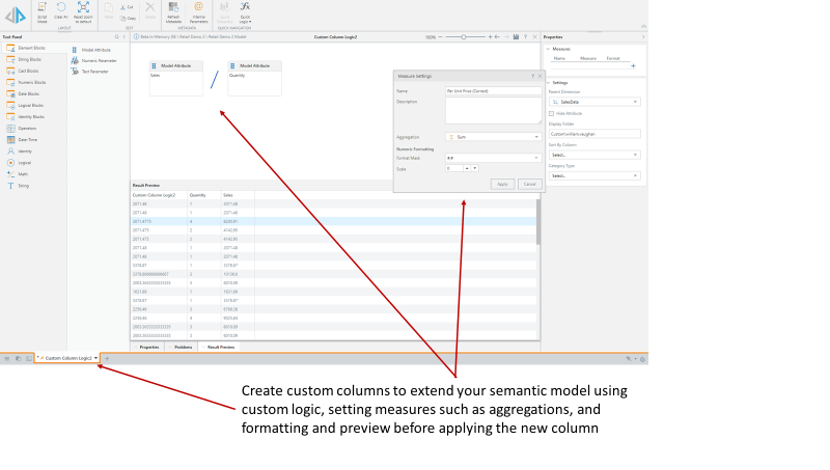Select the Logical functions category
Viewport: 830px width, 470px height.
(33, 162)
